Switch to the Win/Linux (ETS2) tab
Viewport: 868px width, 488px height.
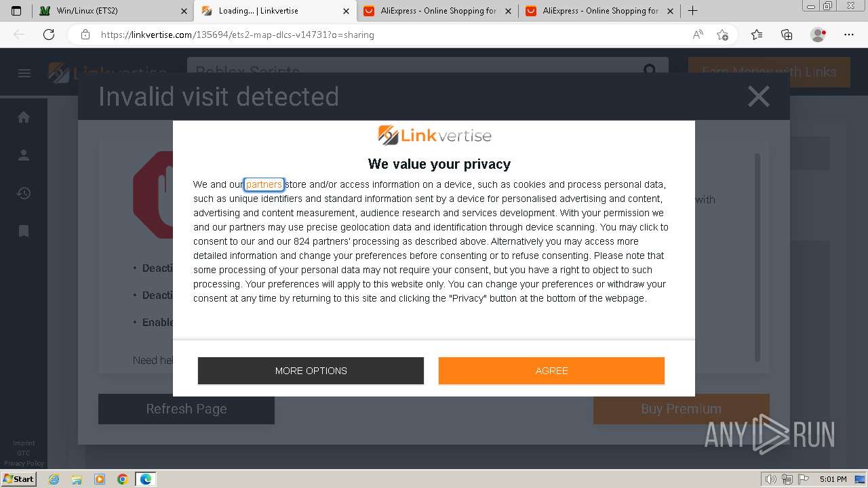(x=112, y=11)
